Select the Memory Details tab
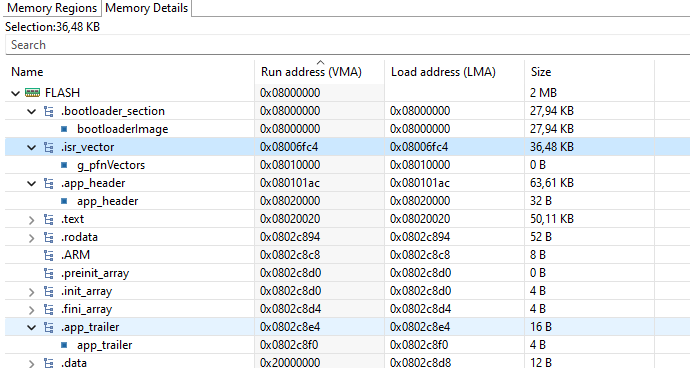The image size is (690, 368). 147,8
